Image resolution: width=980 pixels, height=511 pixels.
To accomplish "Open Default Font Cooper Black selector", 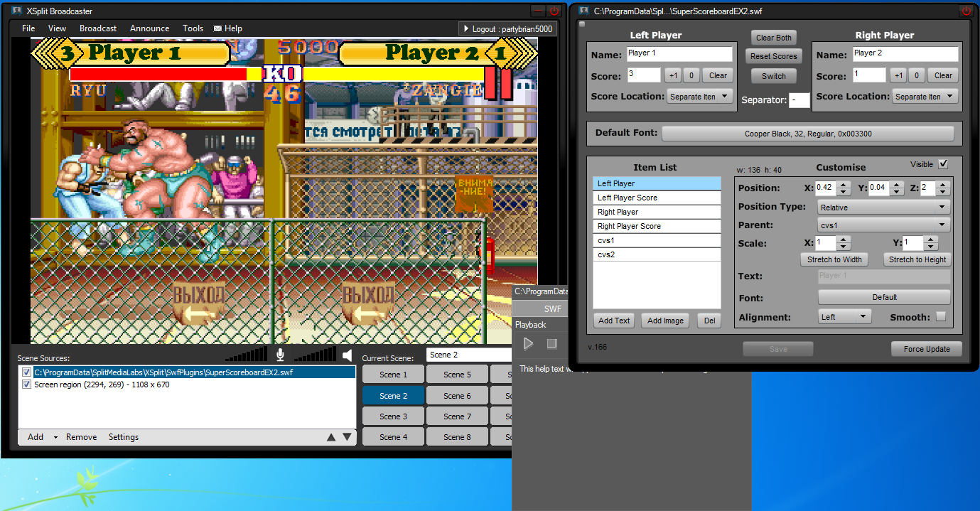I will point(808,134).
